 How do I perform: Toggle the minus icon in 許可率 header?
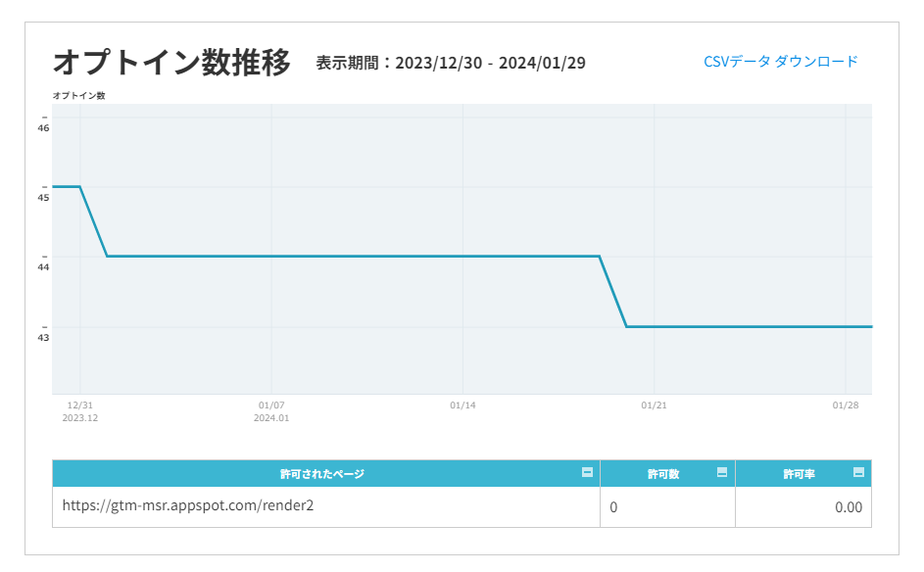pyautogui.click(x=858, y=472)
